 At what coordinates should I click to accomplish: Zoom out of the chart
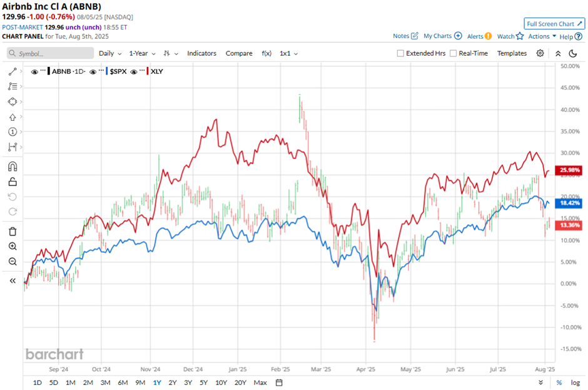click(x=13, y=261)
